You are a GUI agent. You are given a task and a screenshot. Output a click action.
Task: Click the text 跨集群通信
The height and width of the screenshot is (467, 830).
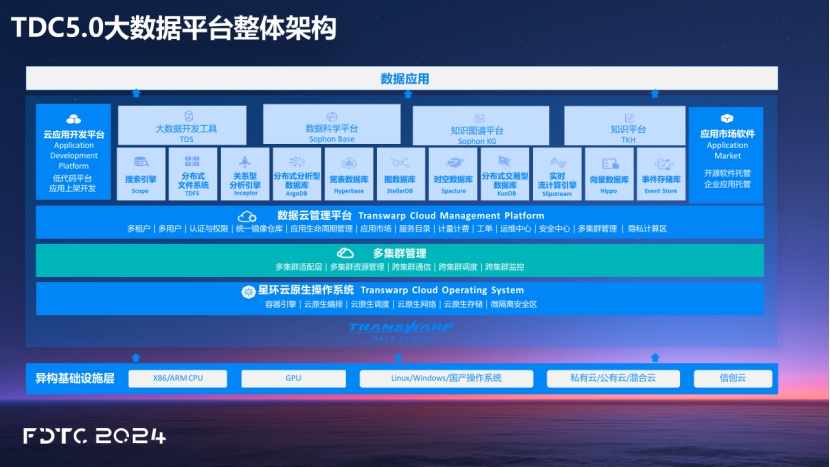click(x=411, y=267)
